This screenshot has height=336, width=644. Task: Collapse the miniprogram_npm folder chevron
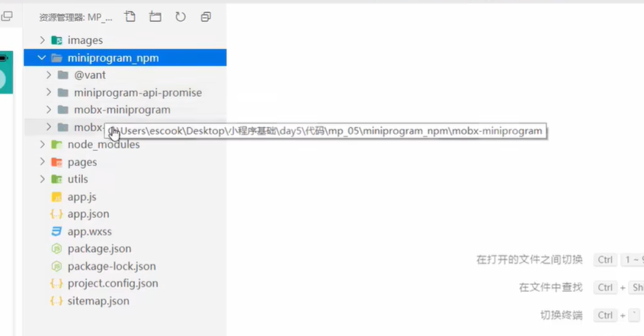(x=42, y=57)
